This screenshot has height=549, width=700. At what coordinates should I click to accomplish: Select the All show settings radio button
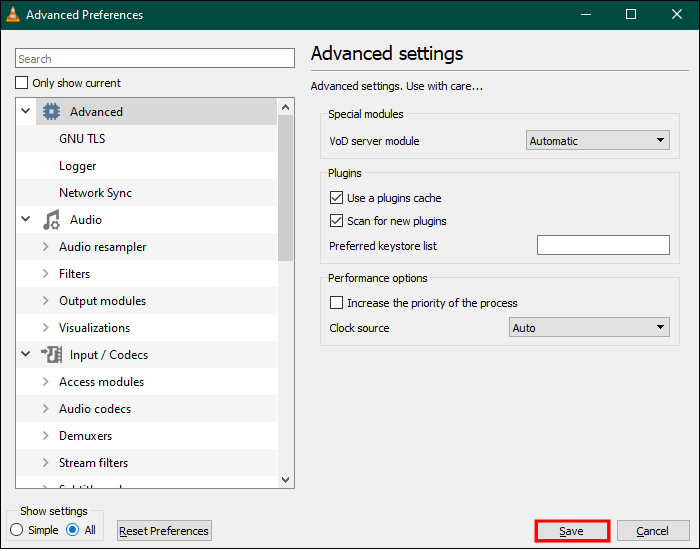click(x=72, y=530)
